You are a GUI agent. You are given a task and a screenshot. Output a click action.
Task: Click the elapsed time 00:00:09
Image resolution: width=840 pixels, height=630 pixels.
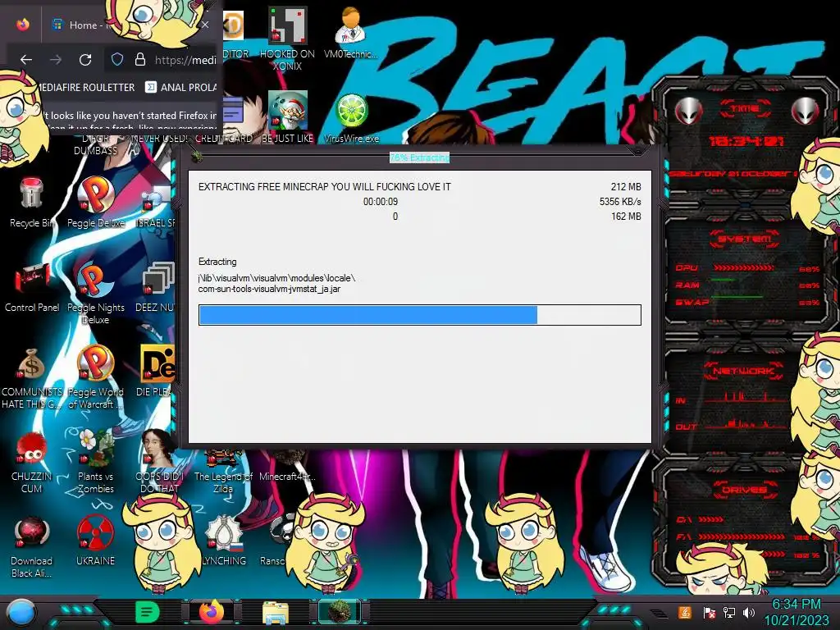click(x=381, y=202)
